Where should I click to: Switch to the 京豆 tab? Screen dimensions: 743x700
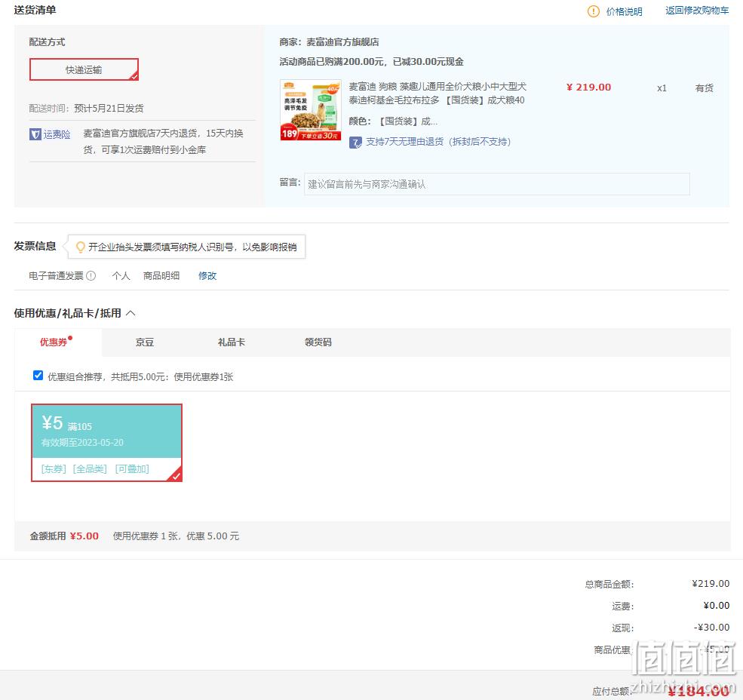pyautogui.click(x=145, y=342)
